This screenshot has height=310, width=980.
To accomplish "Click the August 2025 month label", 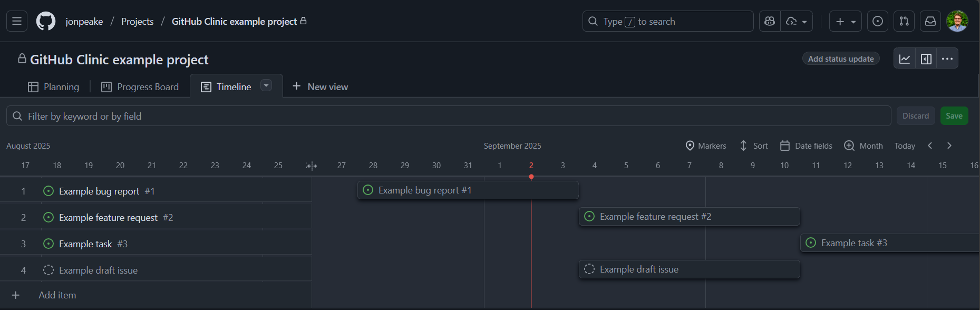I will click(28, 146).
